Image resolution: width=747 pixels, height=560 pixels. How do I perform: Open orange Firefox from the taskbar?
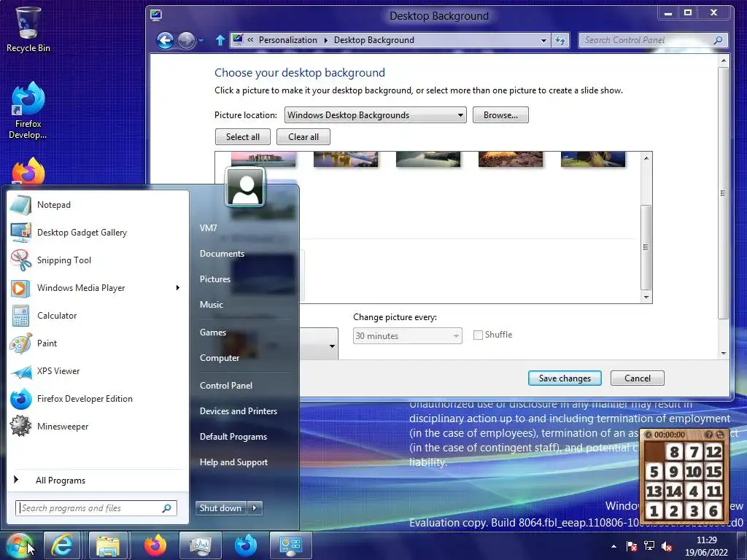tap(155, 545)
